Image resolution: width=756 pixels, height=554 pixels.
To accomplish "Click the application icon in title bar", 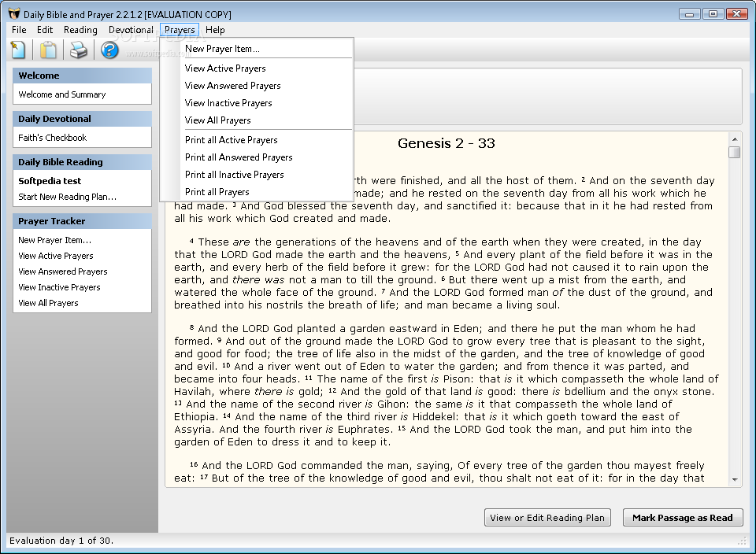I will 14,14.
